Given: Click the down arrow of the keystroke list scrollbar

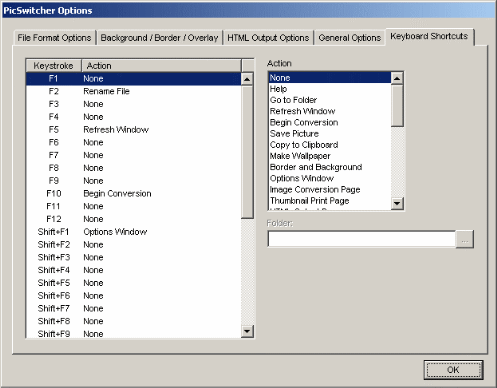Looking at the screenshot, I should [247, 331].
